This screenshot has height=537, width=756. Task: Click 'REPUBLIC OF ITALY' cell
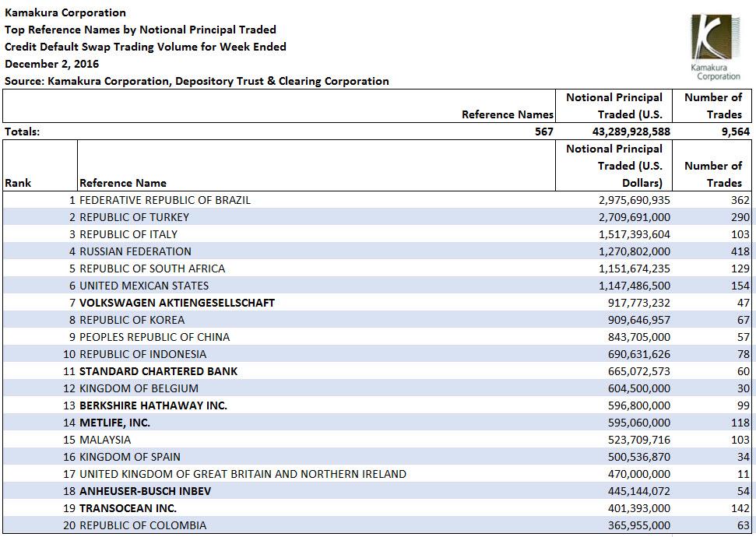128,234
